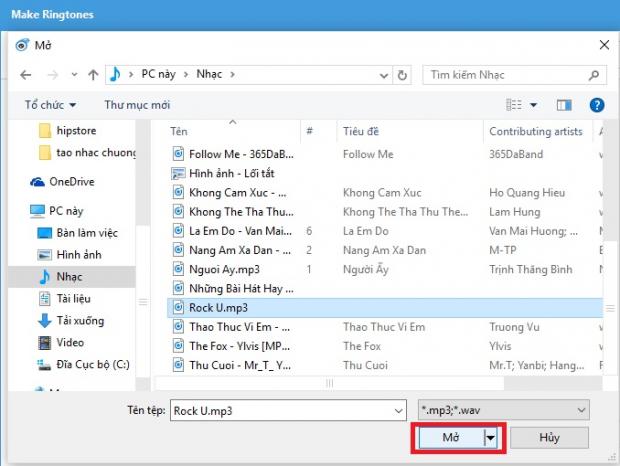The image size is (620, 466).
Task: Click the change view layout icon
Action: 514,104
